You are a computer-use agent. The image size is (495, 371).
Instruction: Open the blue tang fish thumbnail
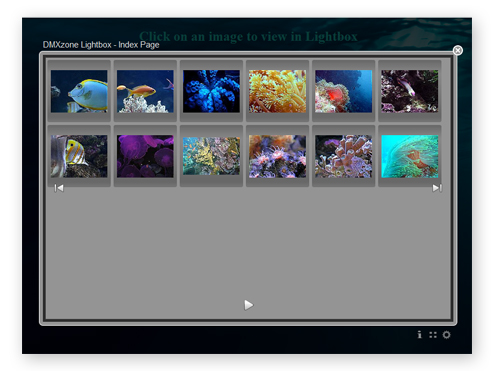coord(79,91)
